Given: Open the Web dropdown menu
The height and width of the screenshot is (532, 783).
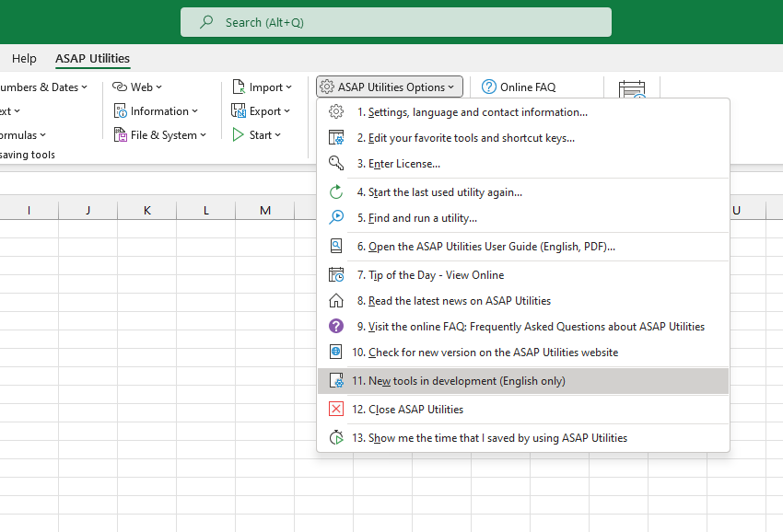Looking at the screenshot, I should tap(158, 87).
